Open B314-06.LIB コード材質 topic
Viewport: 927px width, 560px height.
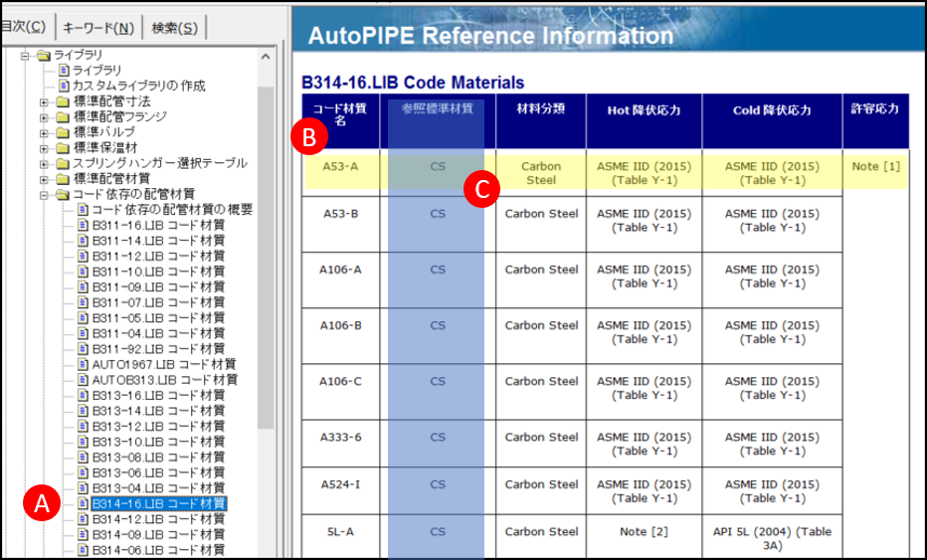[158, 550]
